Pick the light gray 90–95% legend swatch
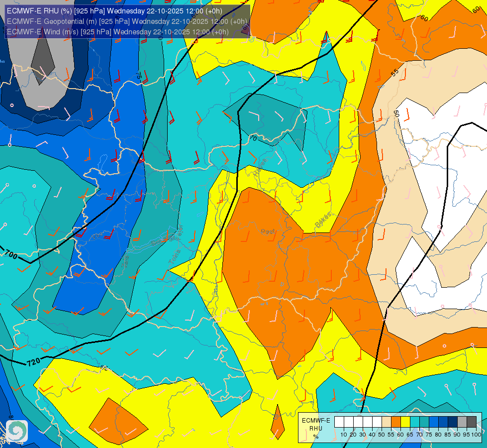 (x=462, y=422)
